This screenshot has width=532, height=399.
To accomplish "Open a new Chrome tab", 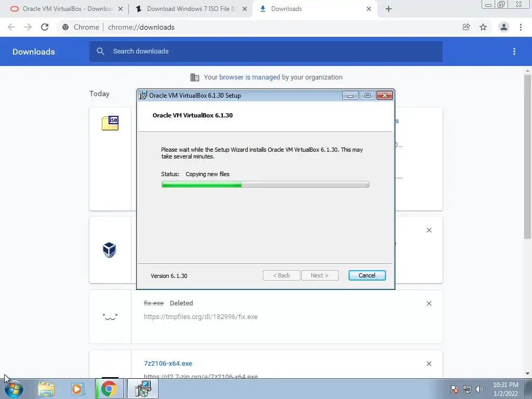I will (x=389, y=9).
